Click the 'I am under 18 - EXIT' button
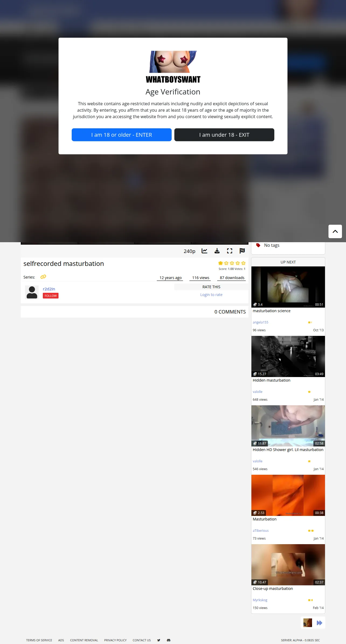The width and height of the screenshot is (346, 644). (224, 135)
